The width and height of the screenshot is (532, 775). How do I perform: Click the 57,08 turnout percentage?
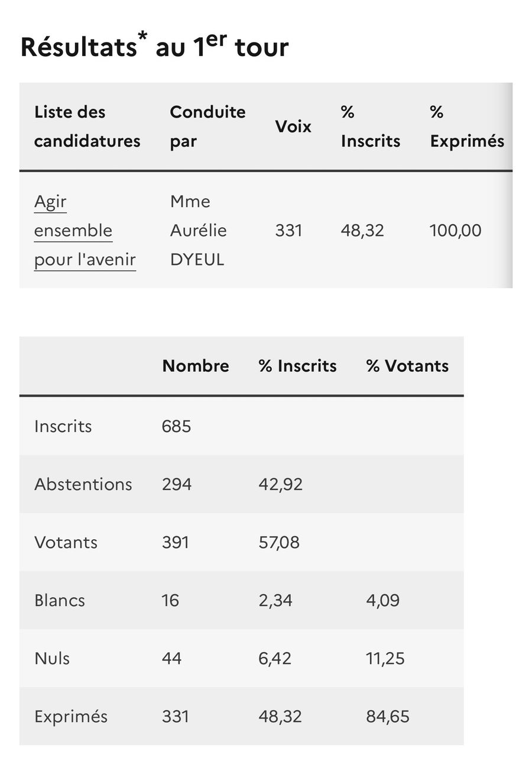pos(279,542)
